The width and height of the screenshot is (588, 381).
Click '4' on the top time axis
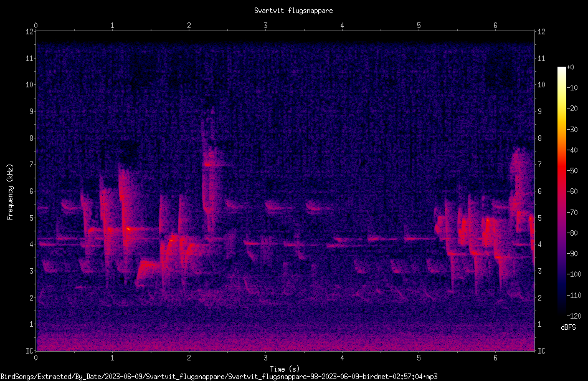(x=342, y=26)
